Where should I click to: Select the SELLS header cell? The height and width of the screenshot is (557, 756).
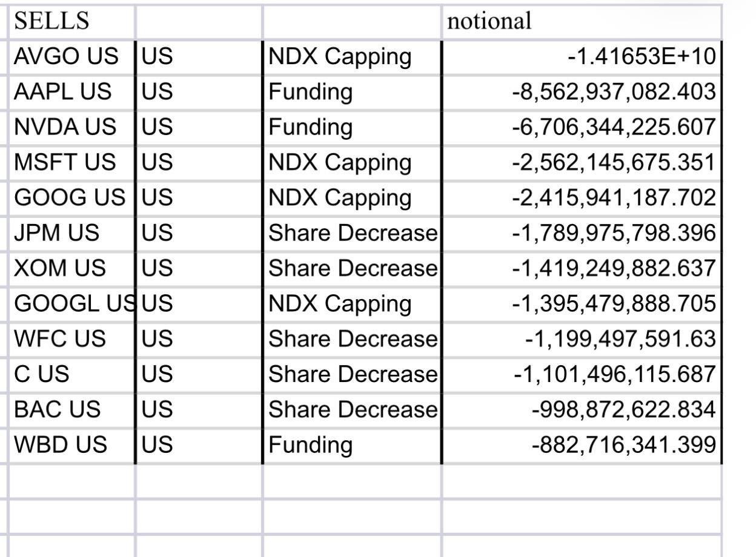71,22
